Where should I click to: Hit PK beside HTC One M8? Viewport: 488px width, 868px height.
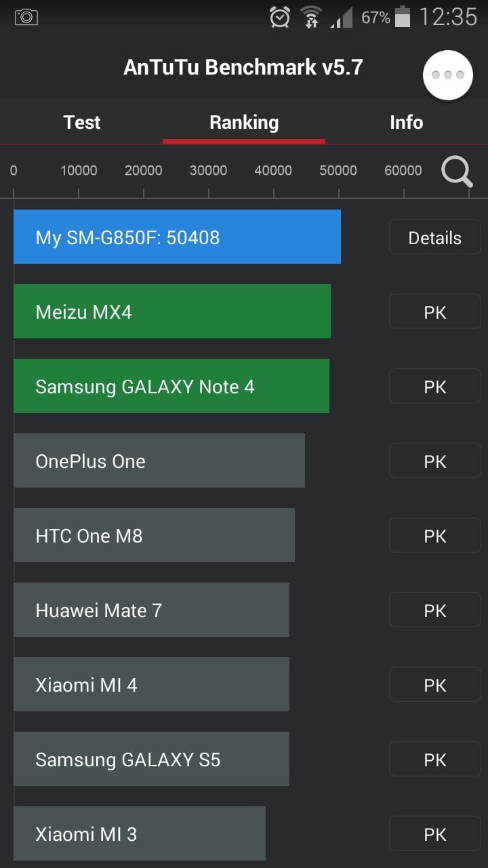click(434, 536)
